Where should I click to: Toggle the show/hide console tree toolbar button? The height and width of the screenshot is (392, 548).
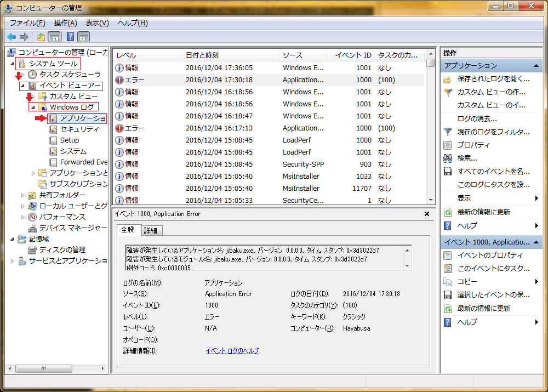tap(54, 37)
